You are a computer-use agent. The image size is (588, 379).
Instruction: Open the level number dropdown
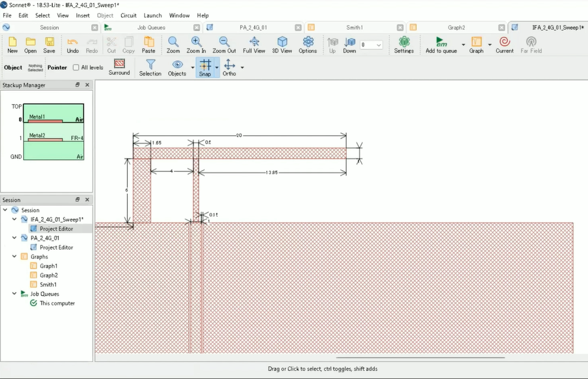click(379, 45)
